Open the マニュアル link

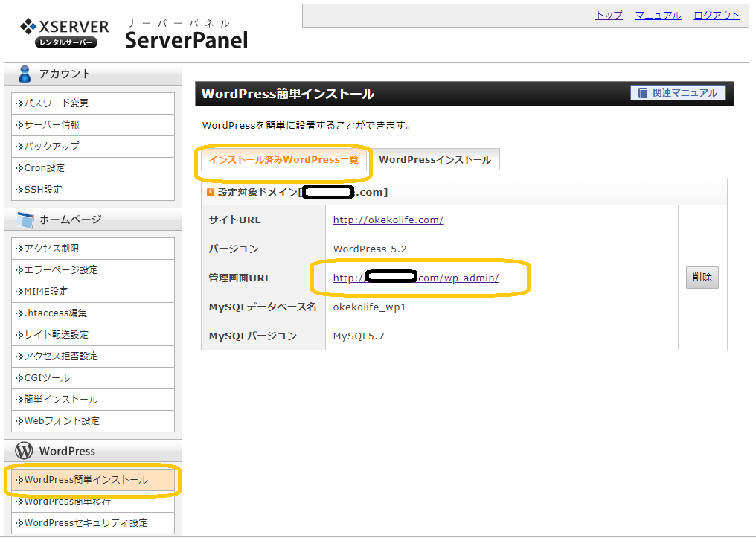pyautogui.click(x=658, y=16)
